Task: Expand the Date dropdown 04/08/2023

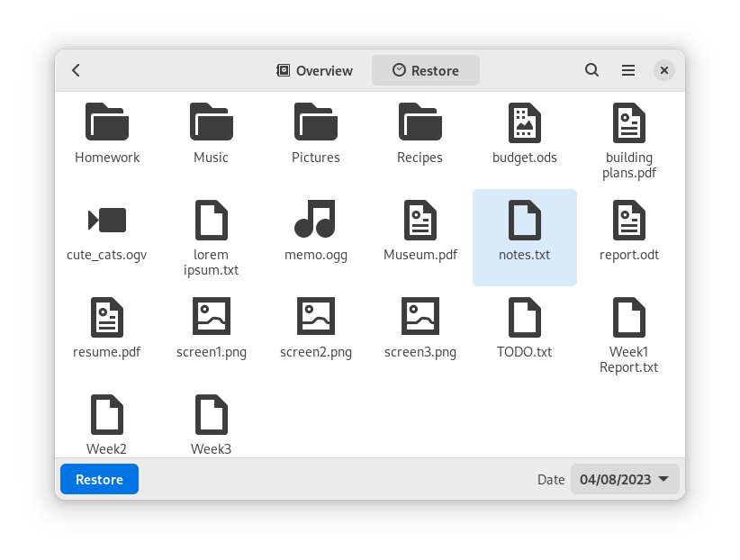Action: 625,479
